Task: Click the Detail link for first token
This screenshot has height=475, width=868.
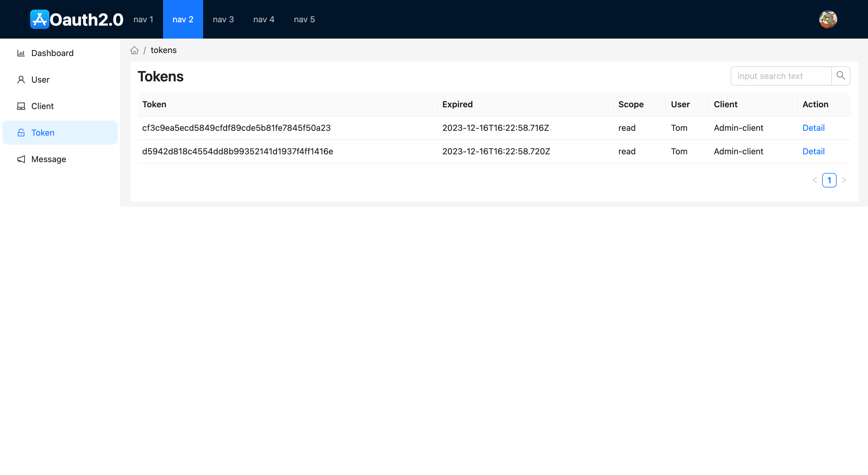Action: (x=814, y=127)
